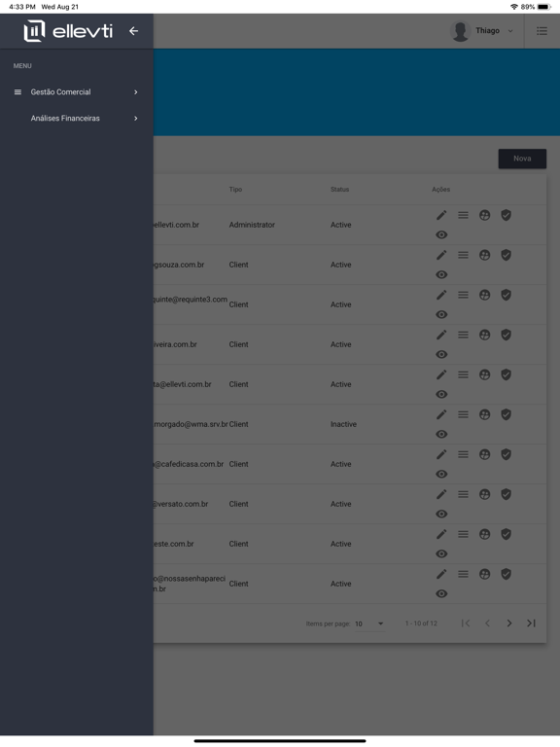The width and height of the screenshot is (560, 747).
Task: Edit the gsouza.com.br row
Action: click(441, 256)
